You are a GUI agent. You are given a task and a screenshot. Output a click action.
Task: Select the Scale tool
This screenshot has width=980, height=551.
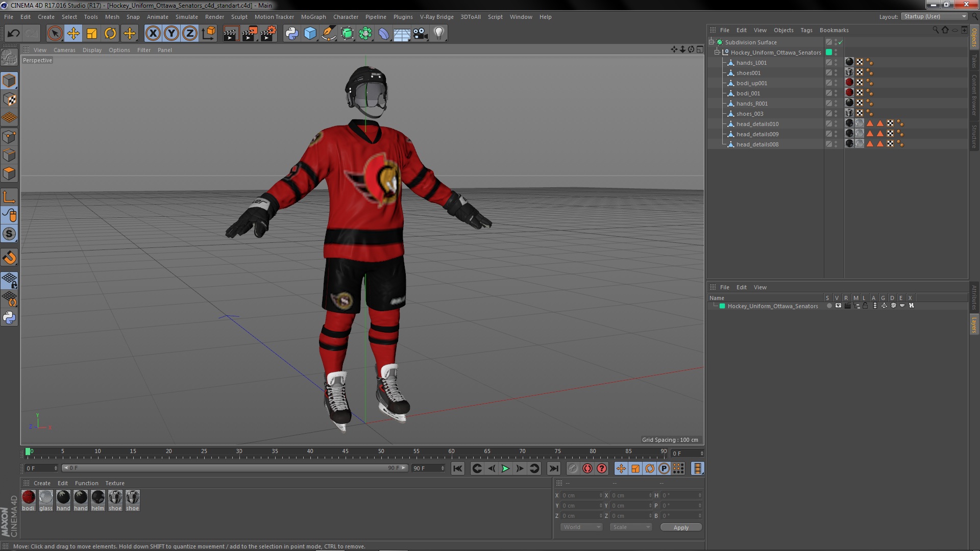(x=92, y=34)
